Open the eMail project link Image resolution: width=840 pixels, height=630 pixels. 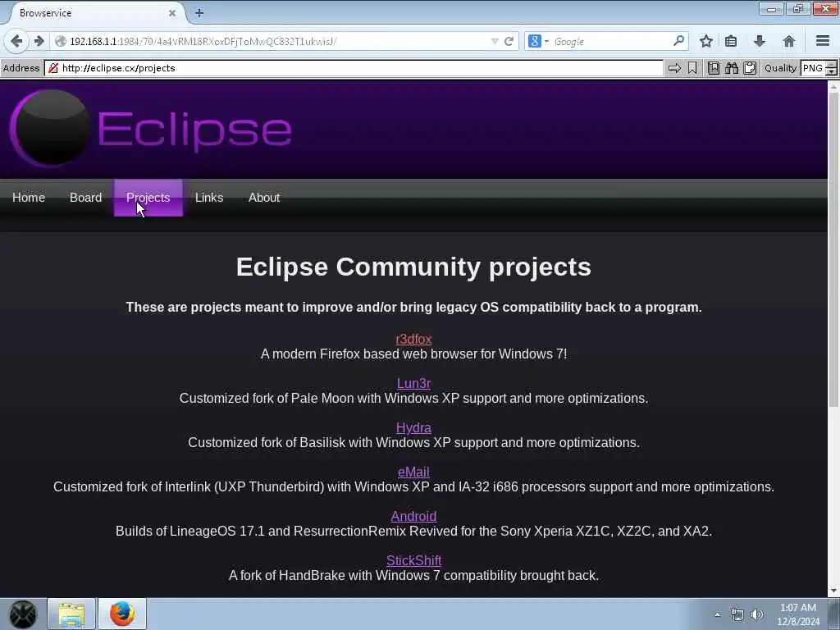[413, 472]
